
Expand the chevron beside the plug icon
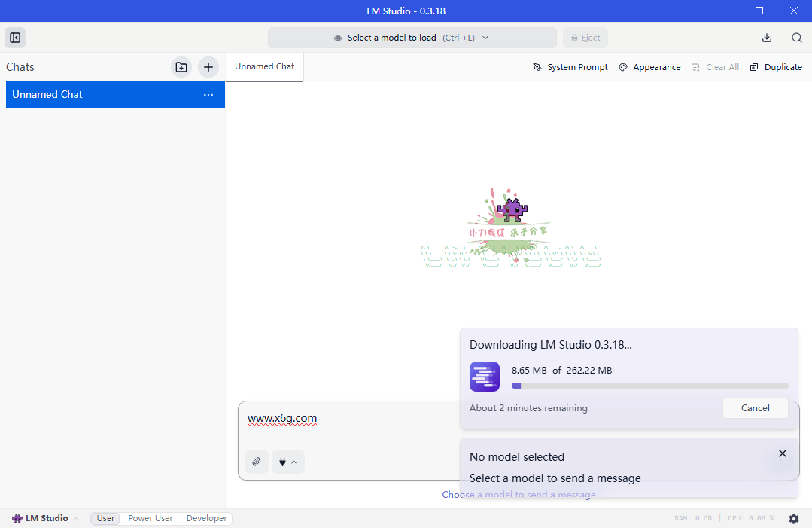(295, 461)
